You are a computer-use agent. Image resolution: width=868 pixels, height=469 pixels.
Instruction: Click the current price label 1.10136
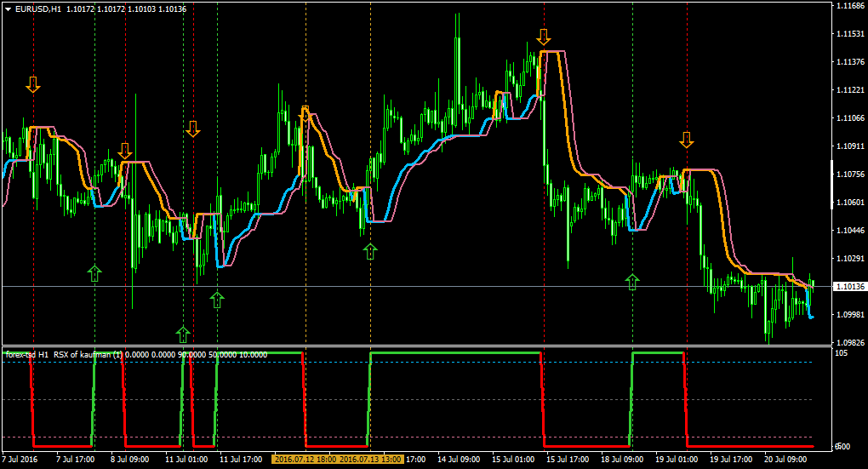coord(850,287)
